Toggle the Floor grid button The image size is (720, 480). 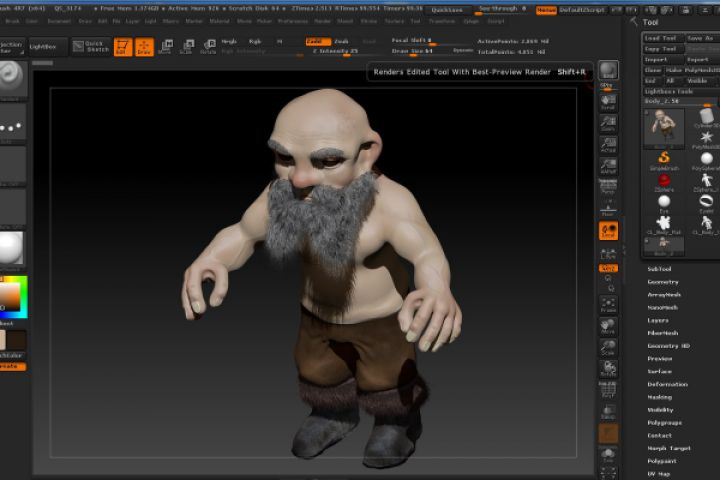tap(608, 209)
